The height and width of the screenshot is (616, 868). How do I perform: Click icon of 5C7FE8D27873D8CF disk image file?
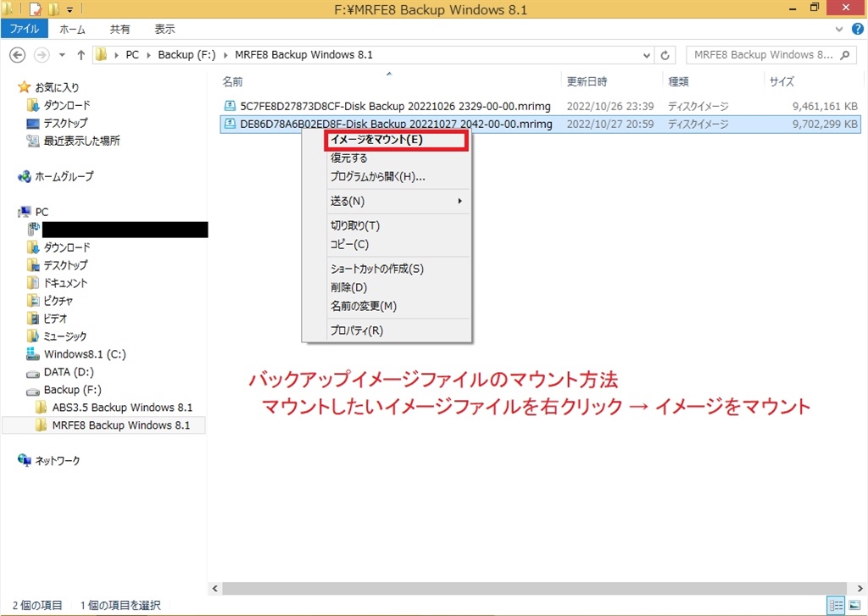click(229, 106)
